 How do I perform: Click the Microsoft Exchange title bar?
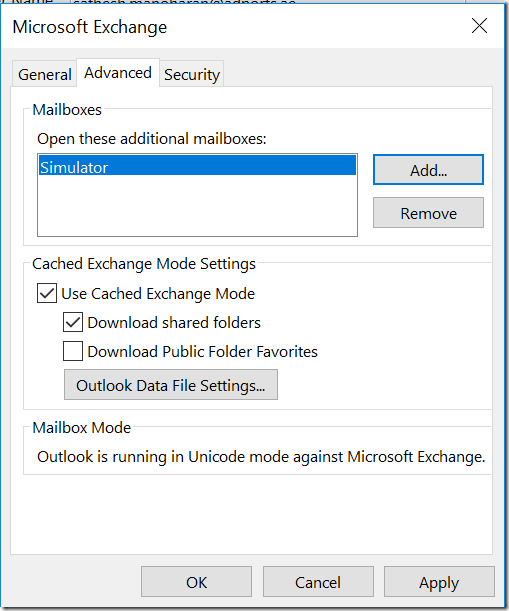234,26
